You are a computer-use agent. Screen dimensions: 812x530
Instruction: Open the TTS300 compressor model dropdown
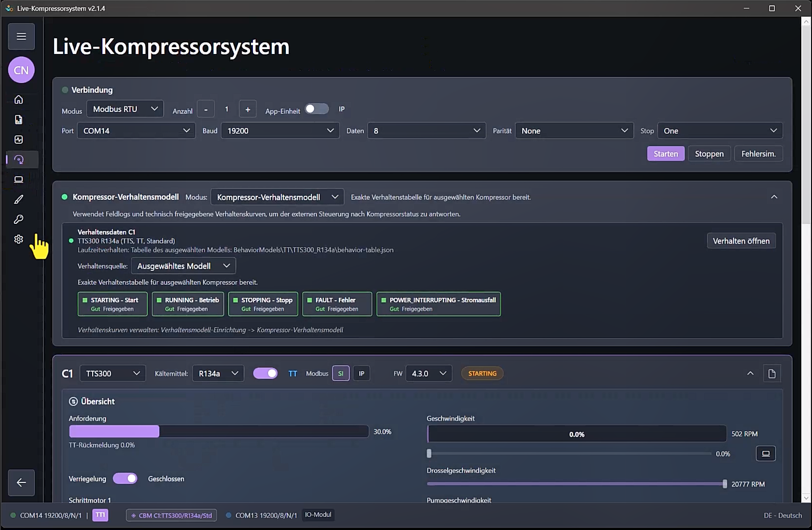point(113,373)
